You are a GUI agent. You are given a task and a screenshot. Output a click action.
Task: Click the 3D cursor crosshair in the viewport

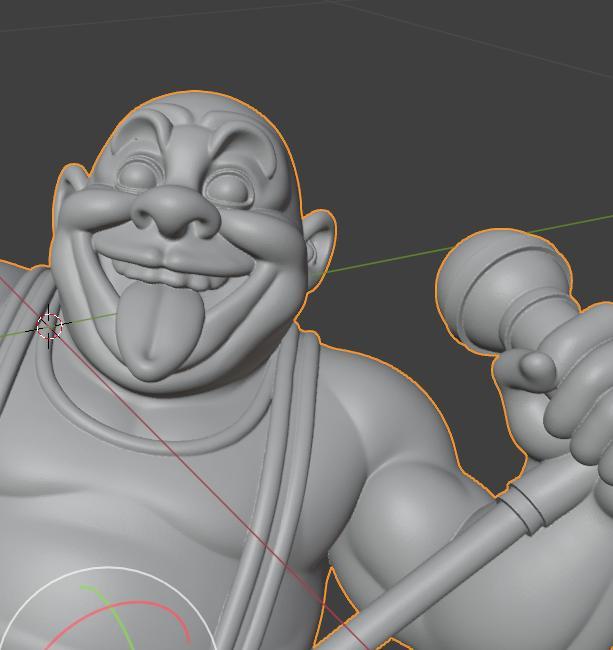tap(49, 326)
